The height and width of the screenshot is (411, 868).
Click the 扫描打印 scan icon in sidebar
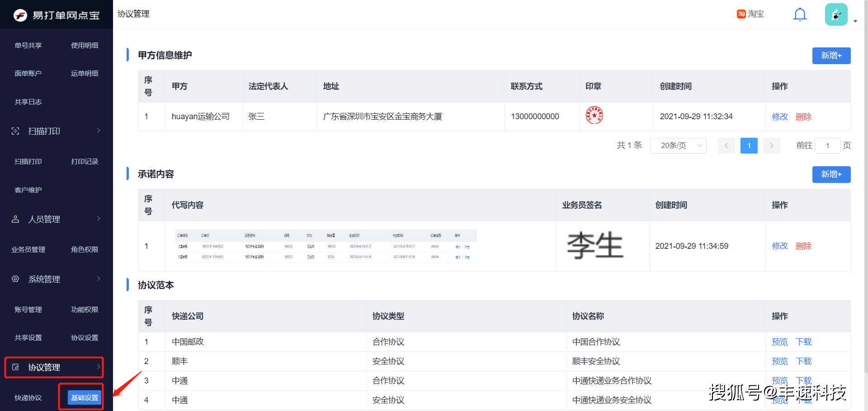pos(15,131)
